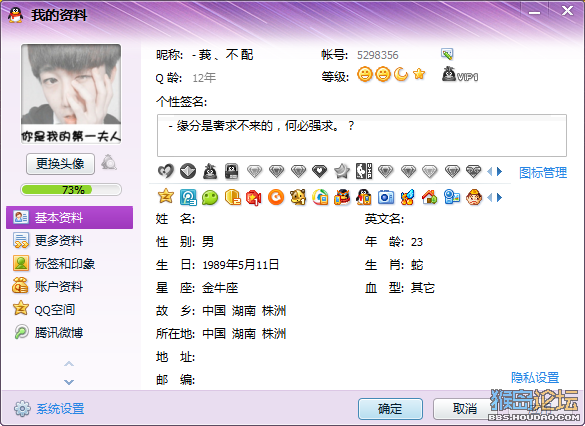The height and width of the screenshot is (426, 585).
Task: Click the grey NBA VIP icon
Action: click(364, 171)
